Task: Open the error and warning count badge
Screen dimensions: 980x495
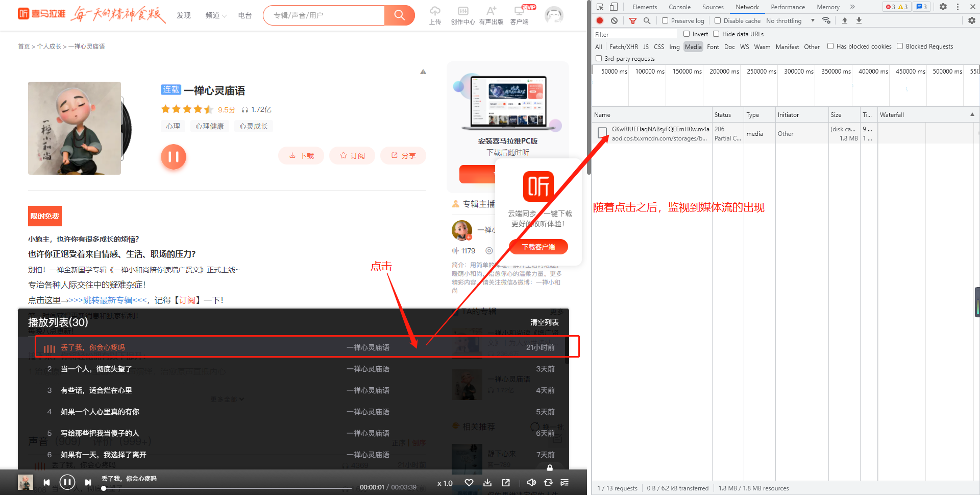Action: coord(897,7)
